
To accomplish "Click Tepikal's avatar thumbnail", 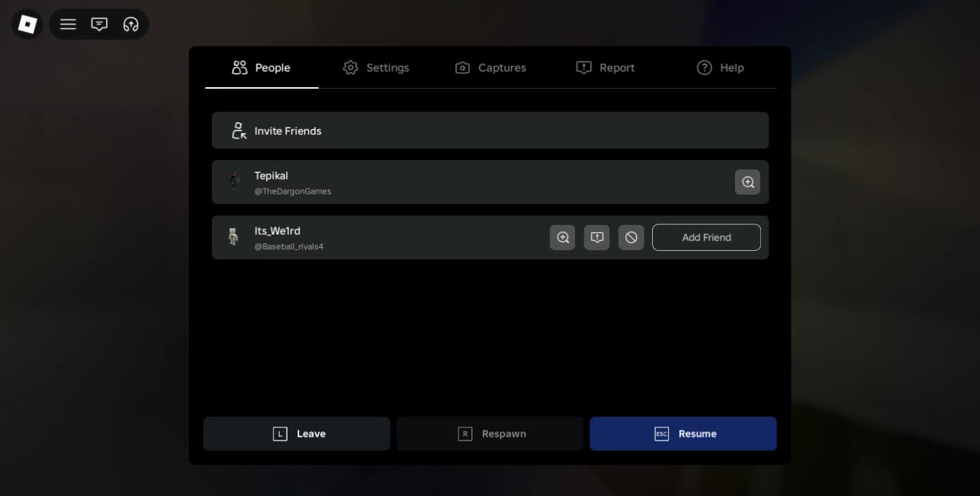I will 233,181.
